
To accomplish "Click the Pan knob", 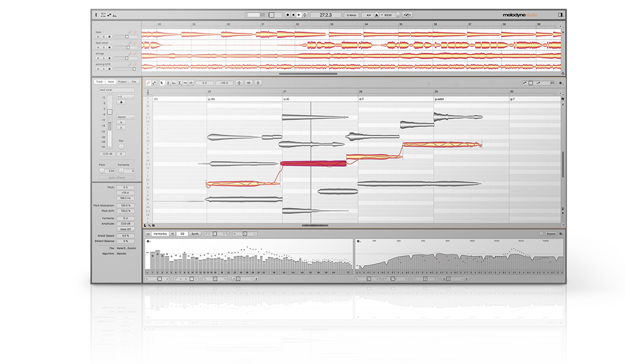I will point(121,146).
